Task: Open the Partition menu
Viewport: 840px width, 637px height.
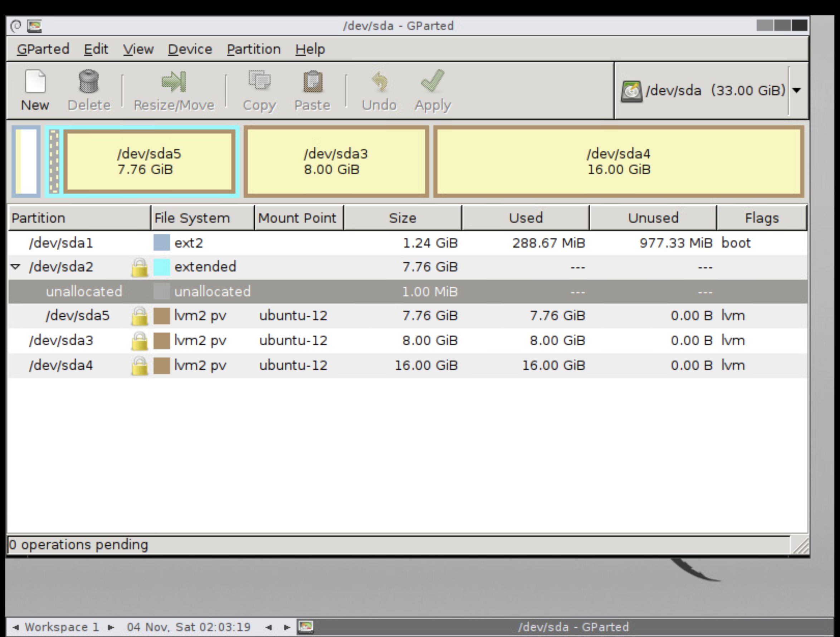Action: (254, 49)
